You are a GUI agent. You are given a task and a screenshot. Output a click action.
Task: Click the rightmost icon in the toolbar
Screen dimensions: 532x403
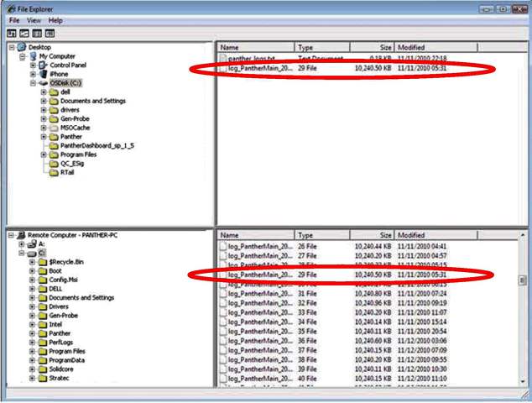(50, 33)
